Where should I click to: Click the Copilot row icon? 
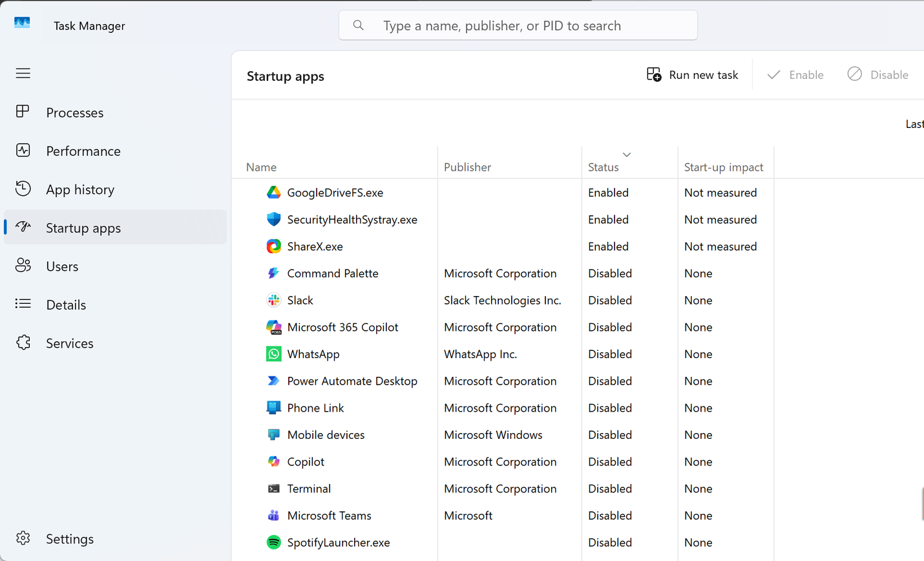(274, 461)
